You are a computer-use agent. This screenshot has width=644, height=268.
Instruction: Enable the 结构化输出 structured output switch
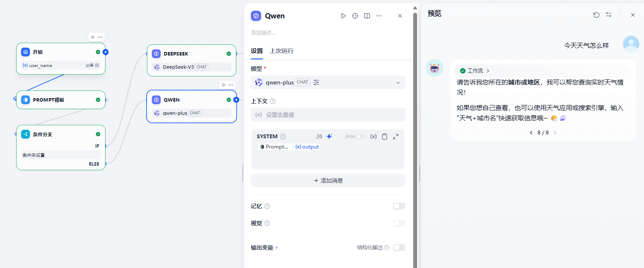click(x=399, y=248)
